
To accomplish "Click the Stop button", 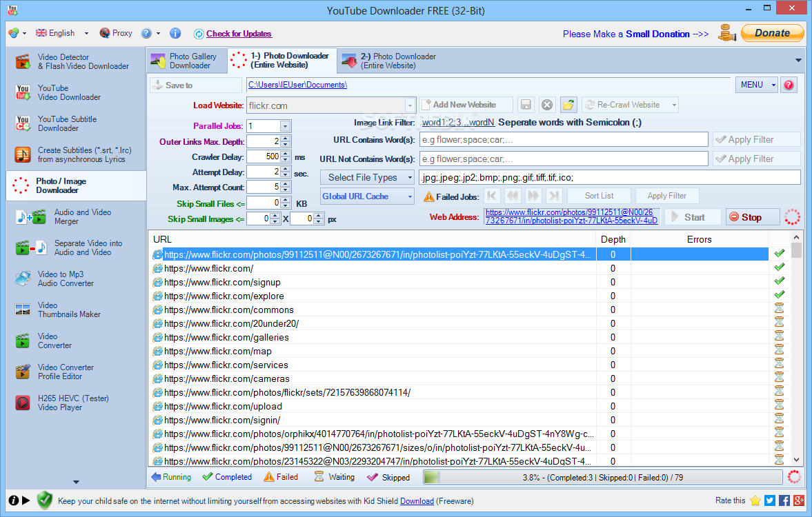I will (x=753, y=217).
